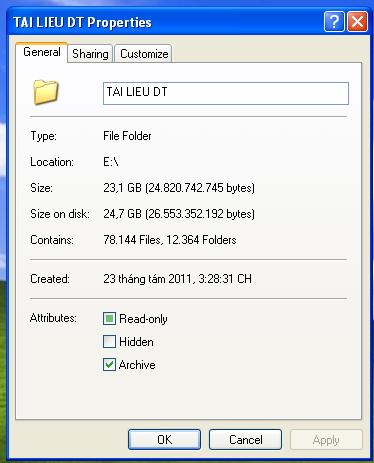Open the What's This help button
Screen dimensions: 374x463
pos(334,22)
